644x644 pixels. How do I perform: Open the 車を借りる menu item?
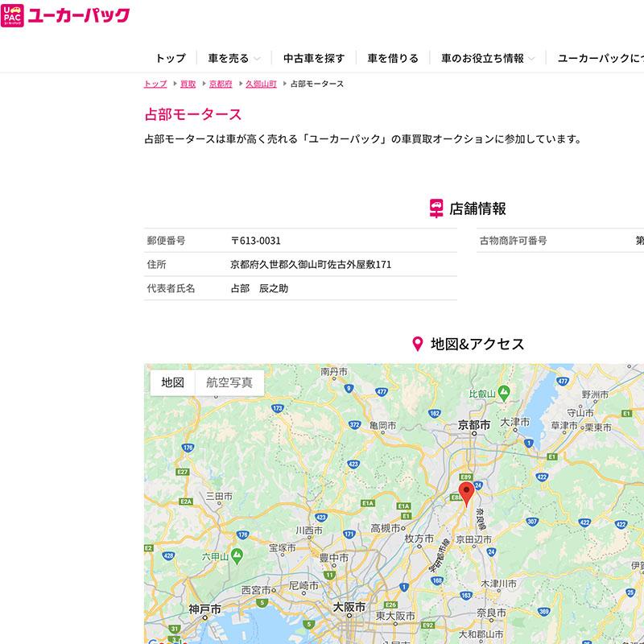(x=393, y=58)
